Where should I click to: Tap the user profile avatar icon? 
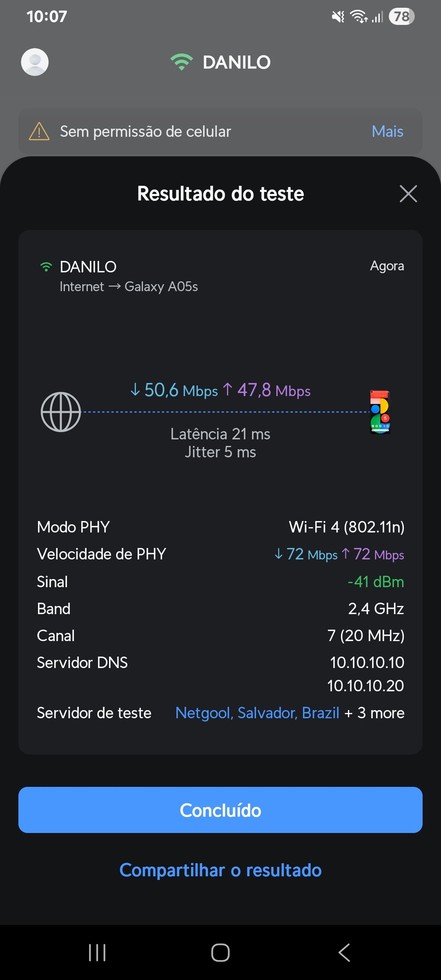click(35, 62)
